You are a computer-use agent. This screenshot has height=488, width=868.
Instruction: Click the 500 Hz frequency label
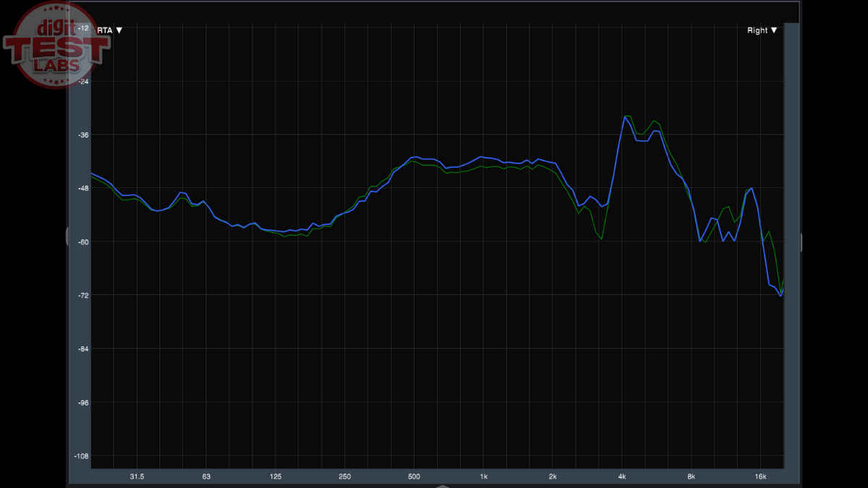point(414,476)
